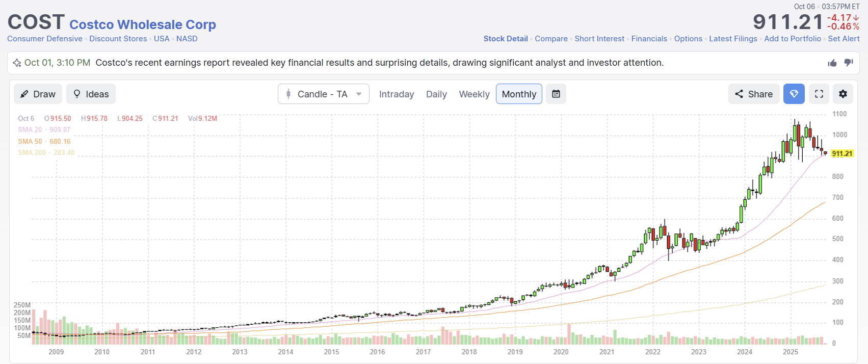Switch to Intraday timeframe
The image size is (868, 364).
[397, 94]
